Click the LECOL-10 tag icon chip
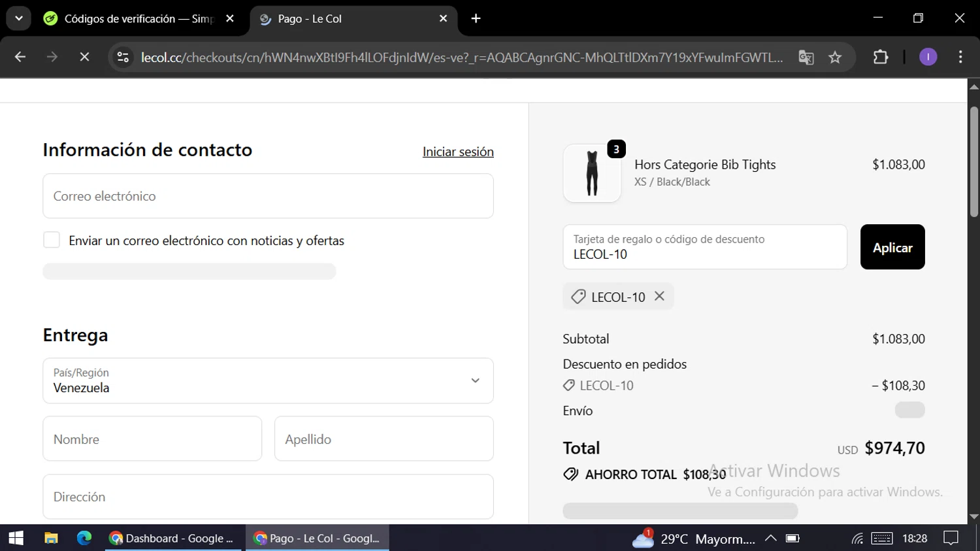Viewport: 980px width, 551px height. pos(578,297)
